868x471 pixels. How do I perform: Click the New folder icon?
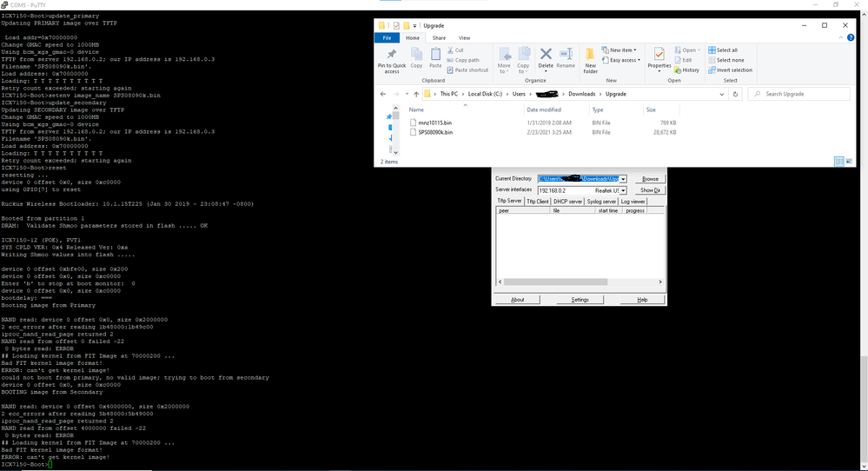[591, 58]
